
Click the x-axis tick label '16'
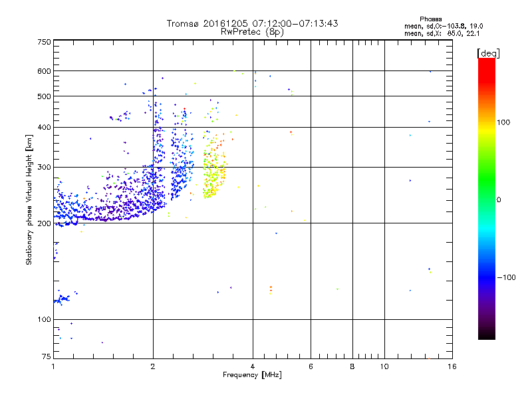[x=452, y=366]
